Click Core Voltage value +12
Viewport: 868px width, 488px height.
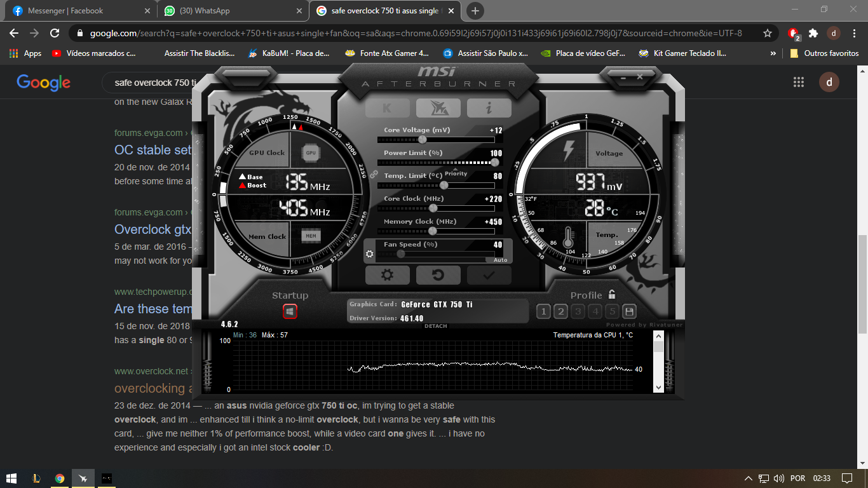[496, 130]
